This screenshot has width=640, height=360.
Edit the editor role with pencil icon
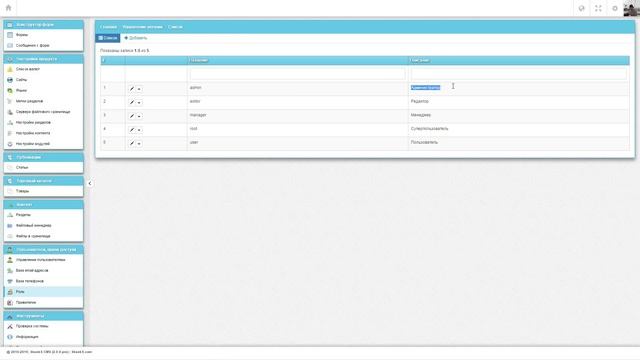[131, 102]
